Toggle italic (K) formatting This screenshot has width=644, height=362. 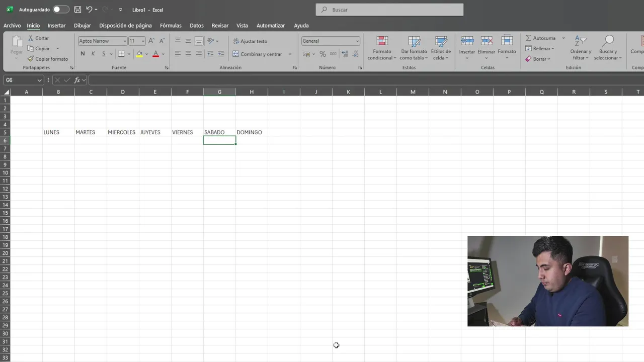tap(93, 54)
